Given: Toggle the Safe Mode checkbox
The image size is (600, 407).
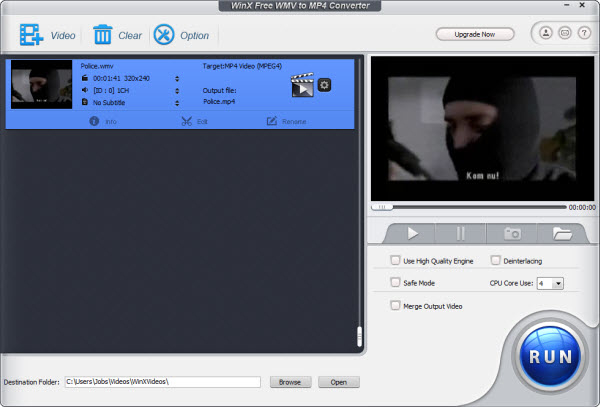Looking at the screenshot, I should (x=395, y=282).
